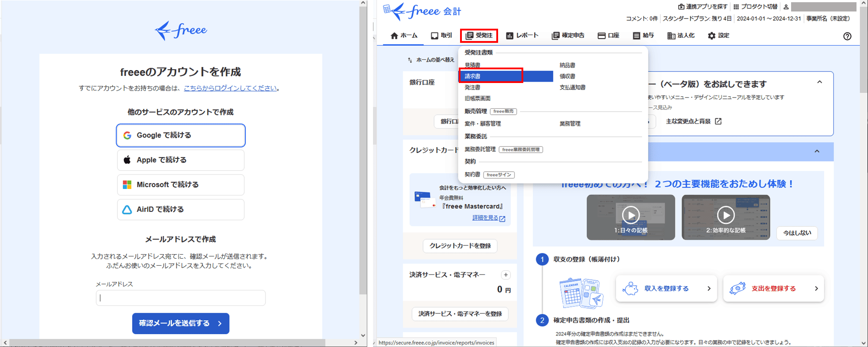Open the 受発注 menu
Screen dimensions: 868x347
pyautogui.click(x=479, y=35)
